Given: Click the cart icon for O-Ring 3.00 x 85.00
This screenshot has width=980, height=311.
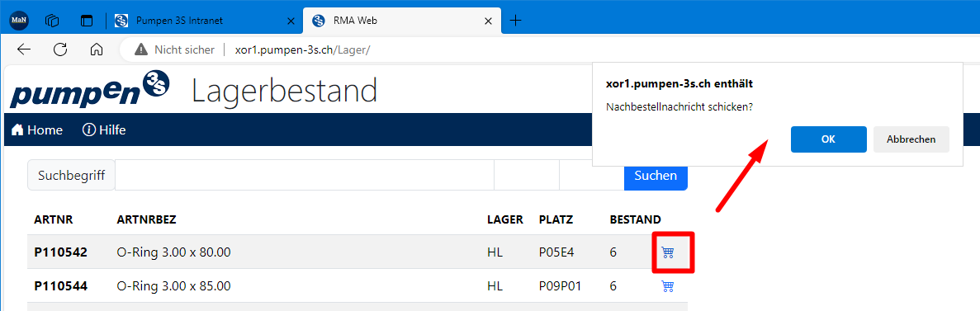Looking at the screenshot, I should [x=667, y=286].
